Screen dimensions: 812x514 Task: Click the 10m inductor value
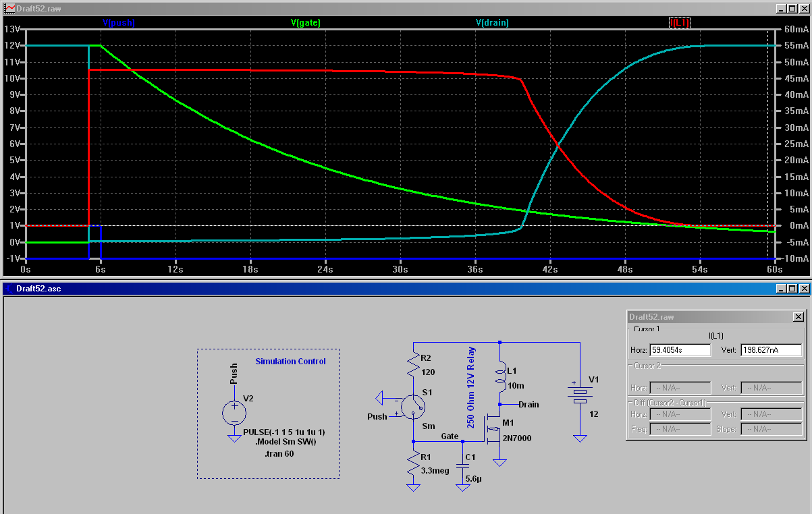tap(514, 385)
